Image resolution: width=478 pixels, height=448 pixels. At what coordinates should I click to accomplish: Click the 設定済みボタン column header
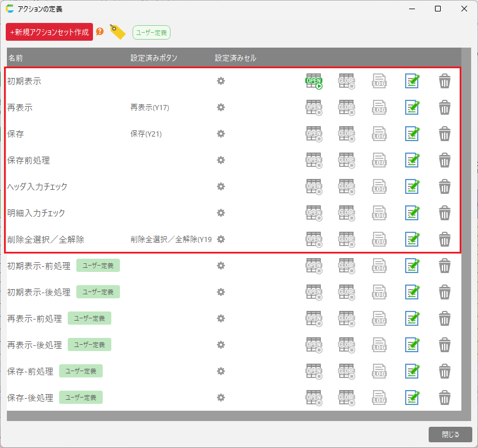click(154, 58)
